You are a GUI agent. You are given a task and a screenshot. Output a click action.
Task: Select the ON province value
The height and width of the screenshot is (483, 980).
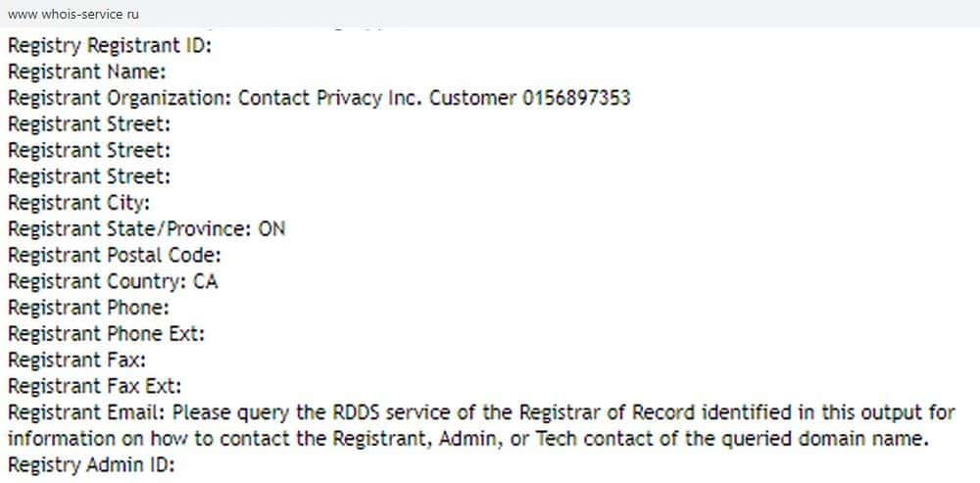[x=272, y=229]
